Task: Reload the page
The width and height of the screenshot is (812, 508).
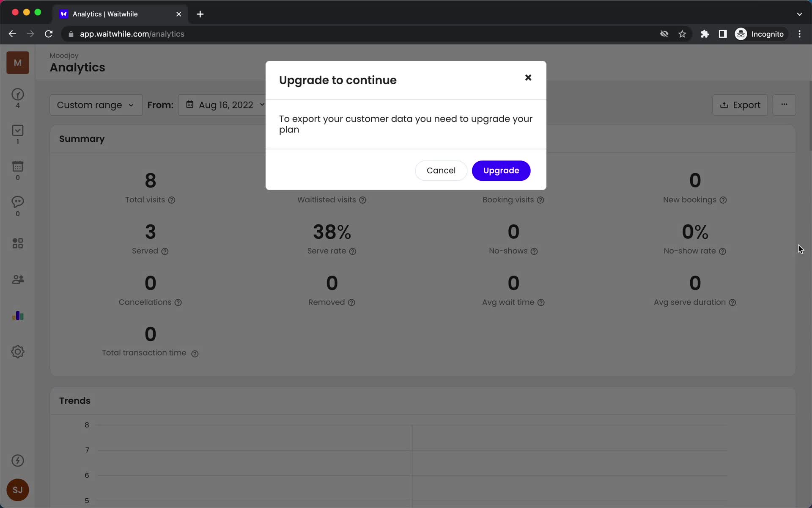Action: [x=49, y=34]
